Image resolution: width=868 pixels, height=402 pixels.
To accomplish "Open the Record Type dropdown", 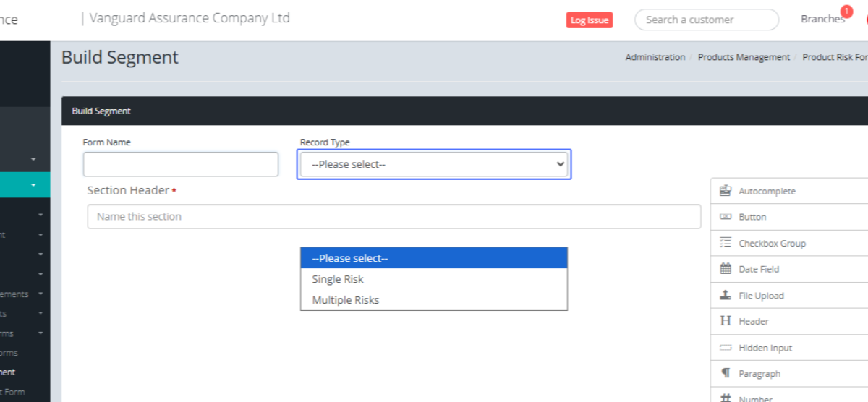I will (433, 164).
